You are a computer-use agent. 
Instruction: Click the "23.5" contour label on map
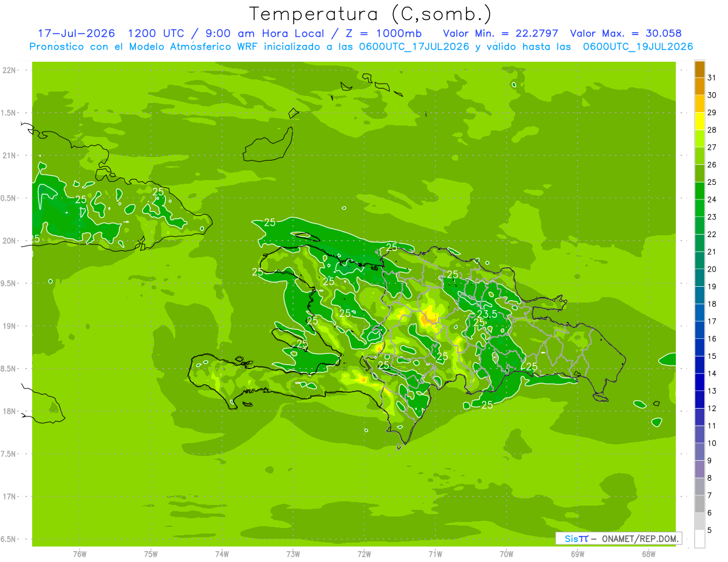pyautogui.click(x=487, y=313)
